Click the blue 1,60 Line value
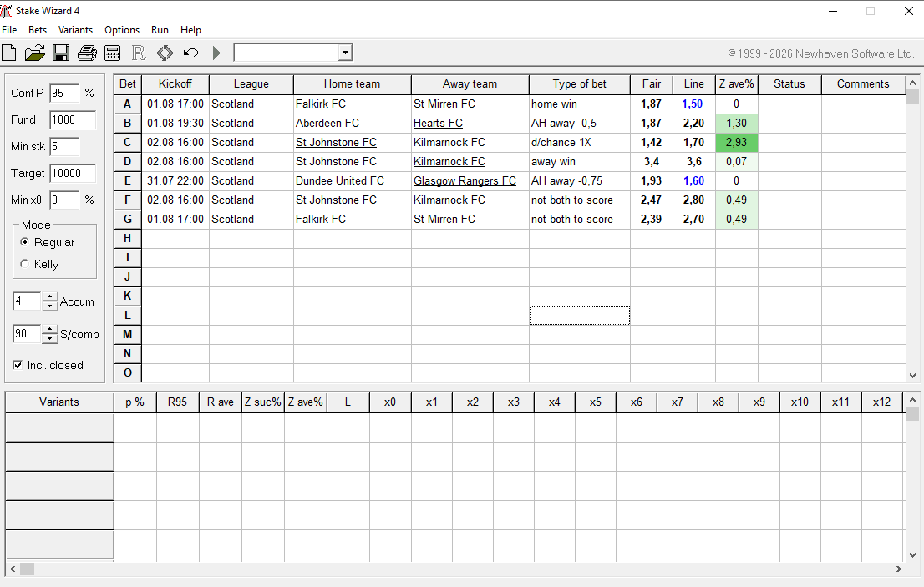The image size is (924, 587). (693, 180)
